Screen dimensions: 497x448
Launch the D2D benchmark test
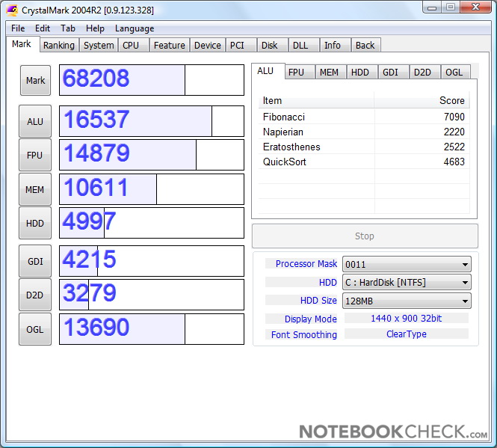(35, 295)
